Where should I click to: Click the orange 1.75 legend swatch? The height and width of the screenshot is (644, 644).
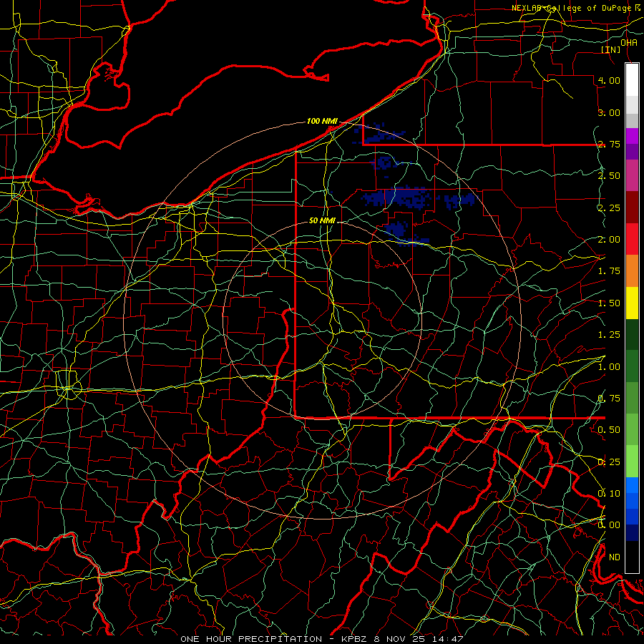click(632, 270)
